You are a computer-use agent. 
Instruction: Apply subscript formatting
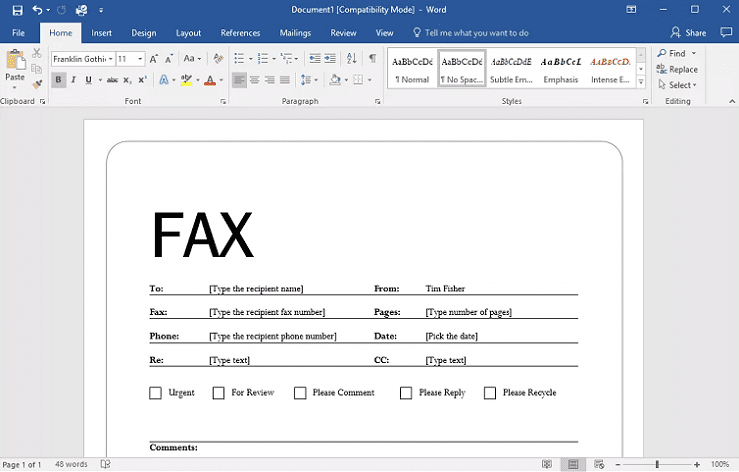point(127,80)
